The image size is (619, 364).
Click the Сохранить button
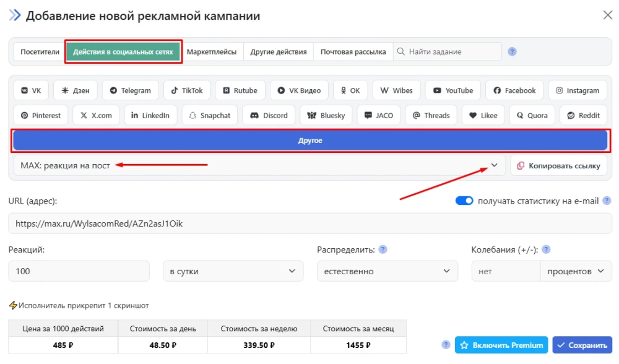582,345
